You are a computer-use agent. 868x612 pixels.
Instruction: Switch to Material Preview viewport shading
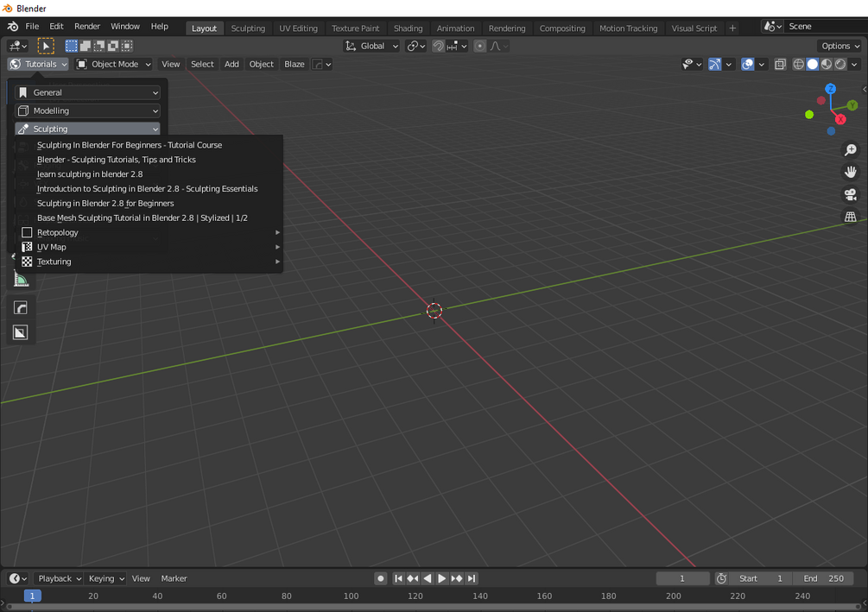click(x=826, y=64)
